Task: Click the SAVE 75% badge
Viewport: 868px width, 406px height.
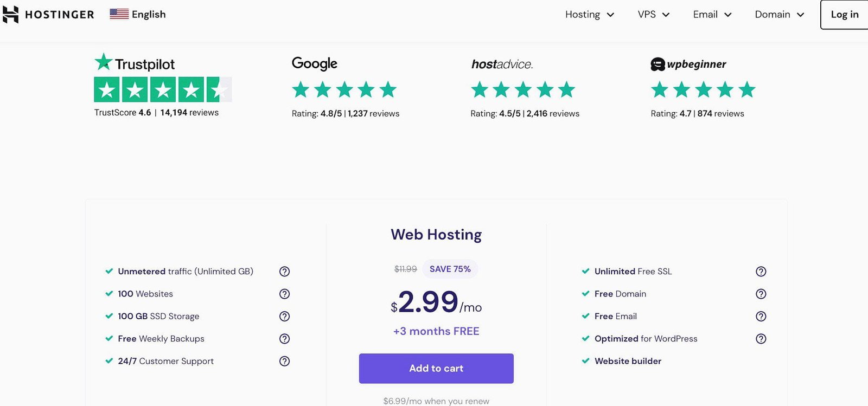Action: pyautogui.click(x=450, y=269)
